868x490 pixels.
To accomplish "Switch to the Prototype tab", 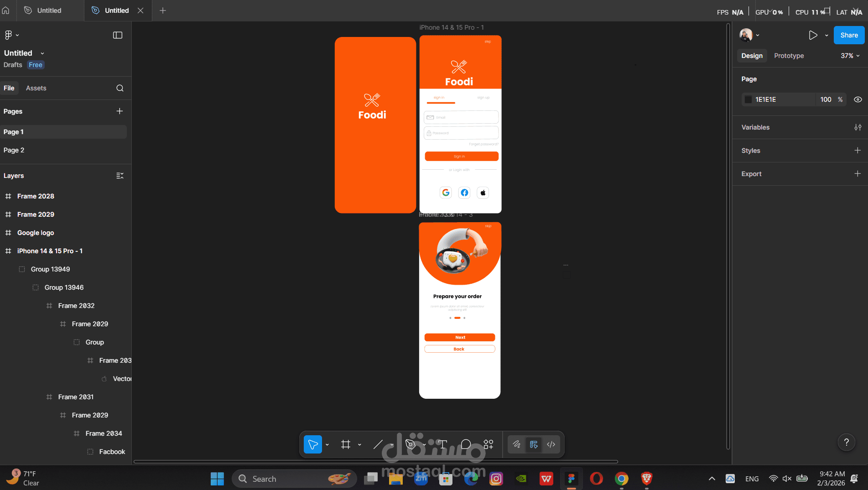I will (x=789, y=56).
